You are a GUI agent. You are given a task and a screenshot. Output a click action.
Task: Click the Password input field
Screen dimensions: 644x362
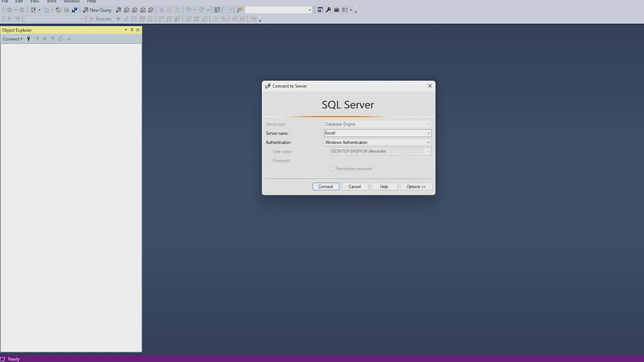(x=380, y=161)
